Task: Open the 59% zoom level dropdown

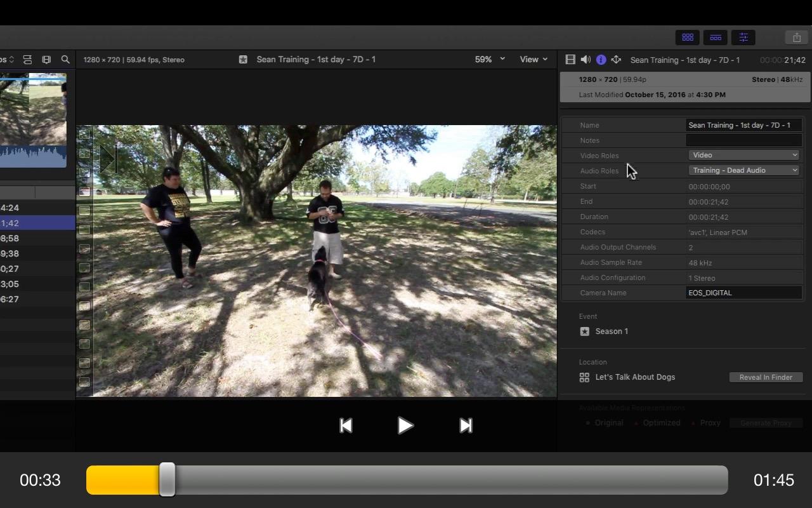Action: point(490,59)
